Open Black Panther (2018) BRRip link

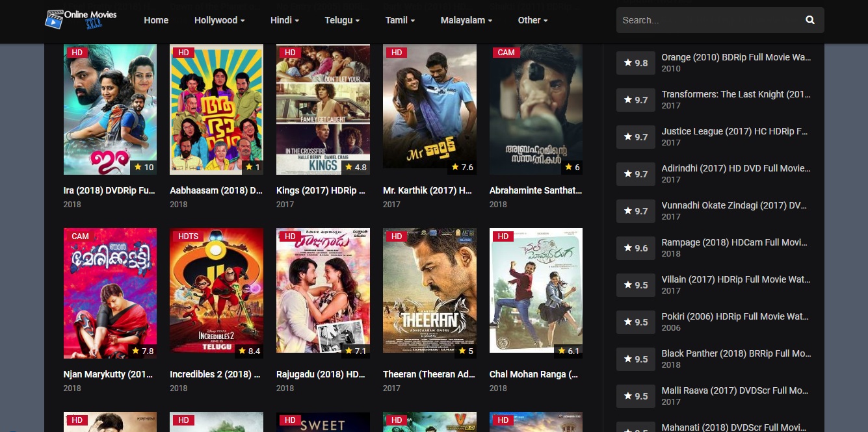click(x=736, y=353)
